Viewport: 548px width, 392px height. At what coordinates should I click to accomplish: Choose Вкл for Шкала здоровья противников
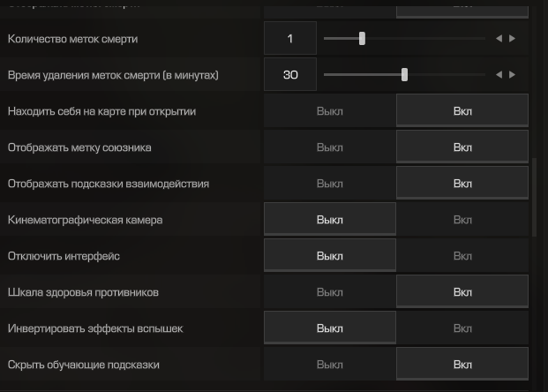(x=462, y=292)
